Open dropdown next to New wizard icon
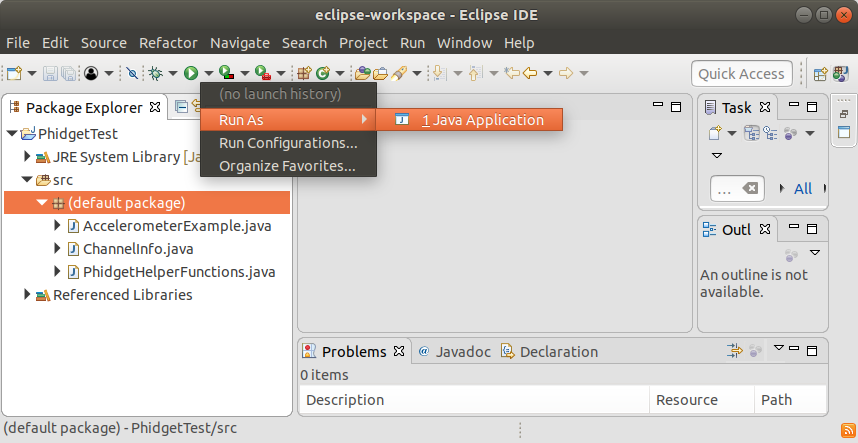858x443 pixels. point(32,73)
